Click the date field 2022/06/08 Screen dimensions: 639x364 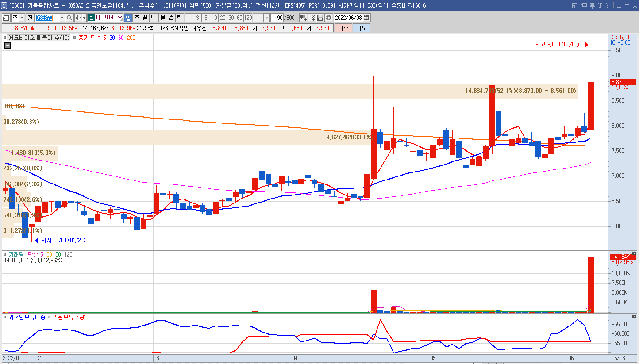click(348, 18)
